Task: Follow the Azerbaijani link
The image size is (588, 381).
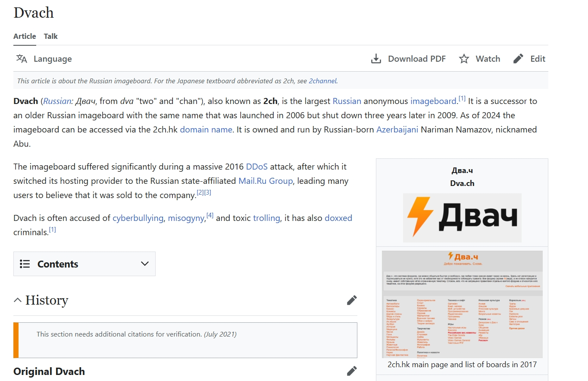Action: click(x=397, y=129)
